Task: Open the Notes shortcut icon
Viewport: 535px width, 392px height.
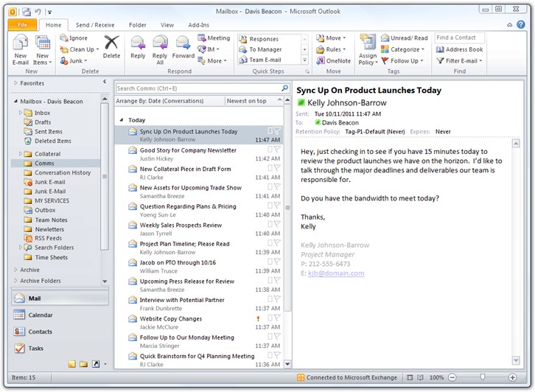Action: coord(71,364)
